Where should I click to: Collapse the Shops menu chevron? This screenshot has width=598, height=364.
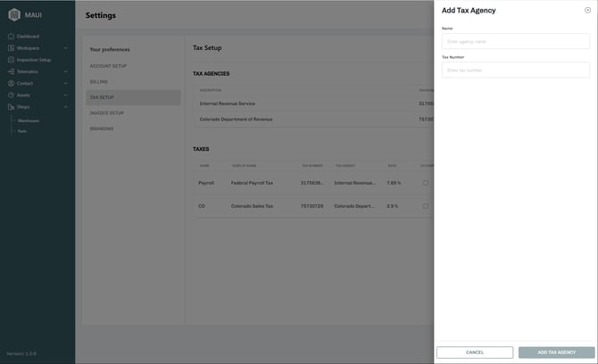(66, 106)
